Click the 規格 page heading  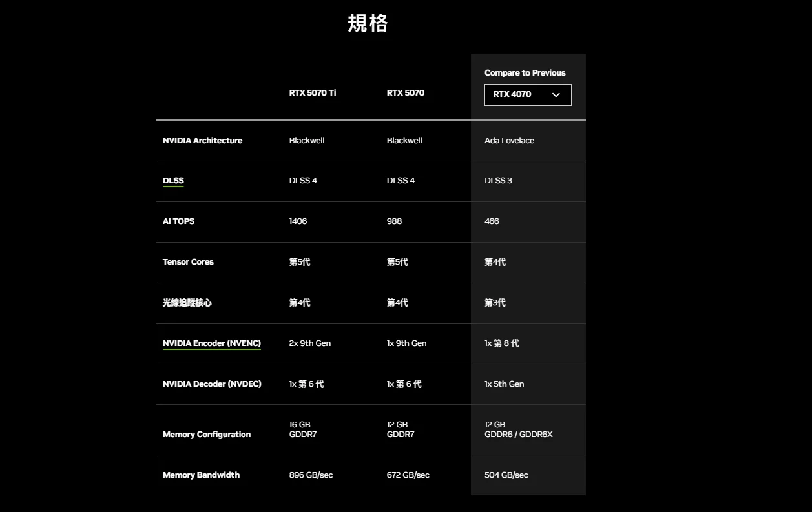pos(368,23)
